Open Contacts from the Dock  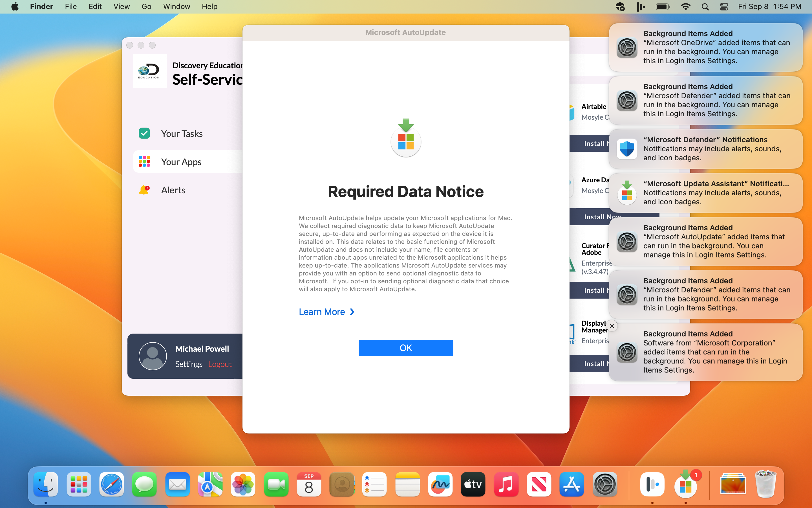[342, 484]
